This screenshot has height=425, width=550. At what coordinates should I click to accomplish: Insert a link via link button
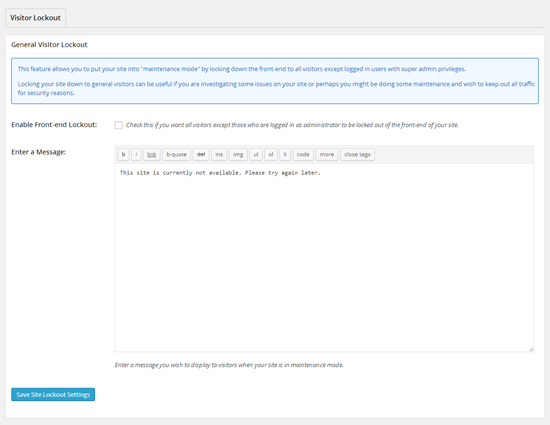152,154
